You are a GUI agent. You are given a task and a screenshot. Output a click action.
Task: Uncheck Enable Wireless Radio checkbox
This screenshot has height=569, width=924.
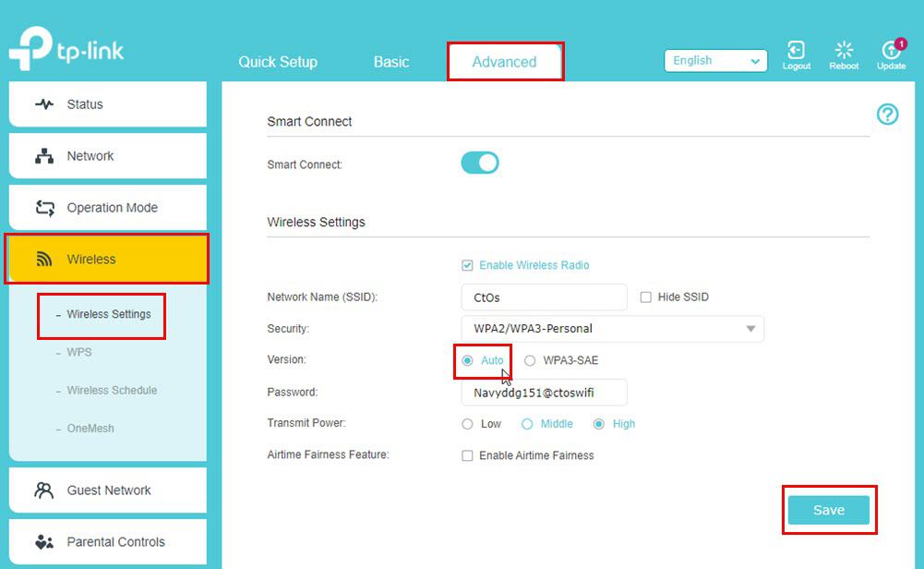point(467,265)
